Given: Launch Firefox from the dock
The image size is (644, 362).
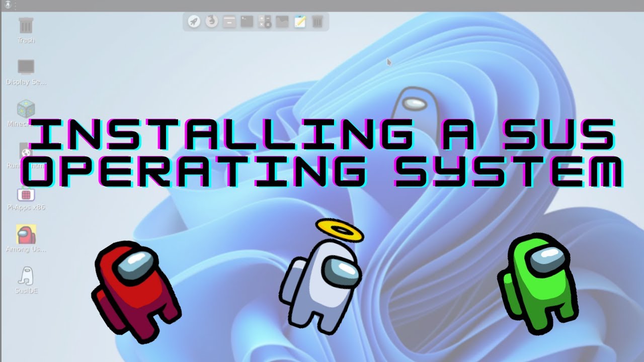Looking at the screenshot, I should [x=212, y=22].
